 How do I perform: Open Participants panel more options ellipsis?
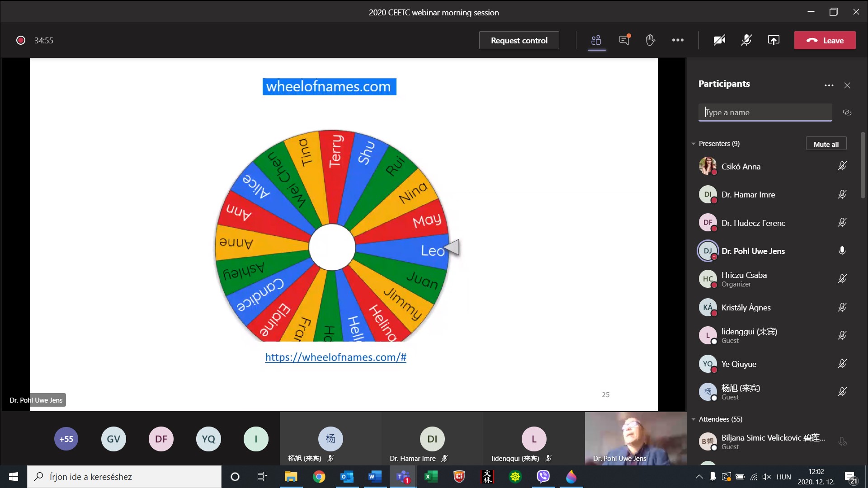click(829, 85)
